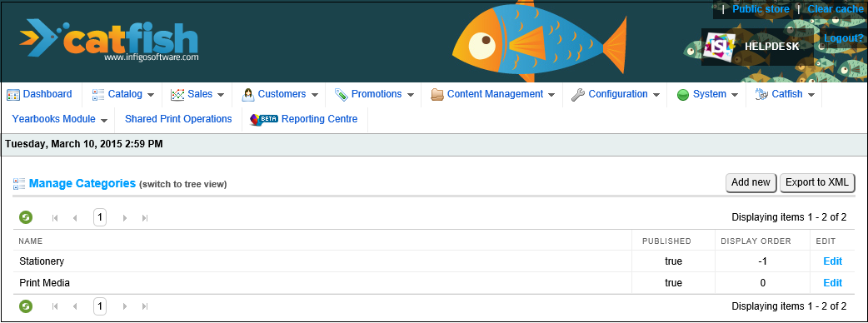This screenshot has width=868, height=323.
Task: Click the ISL Helpdesk logo
Action: click(x=720, y=47)
